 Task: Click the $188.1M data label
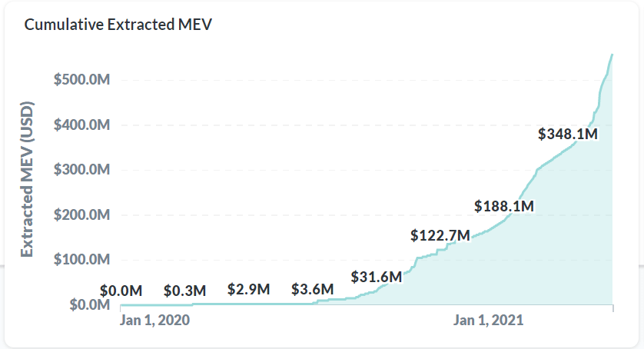[504, 205]
